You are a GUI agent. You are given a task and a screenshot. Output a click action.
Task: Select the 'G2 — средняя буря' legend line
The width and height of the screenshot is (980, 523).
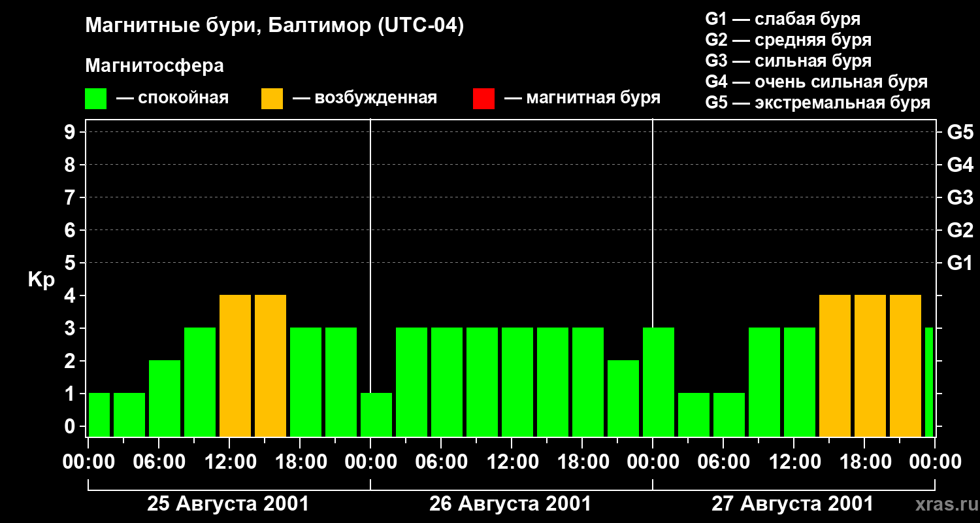[789, 40]
